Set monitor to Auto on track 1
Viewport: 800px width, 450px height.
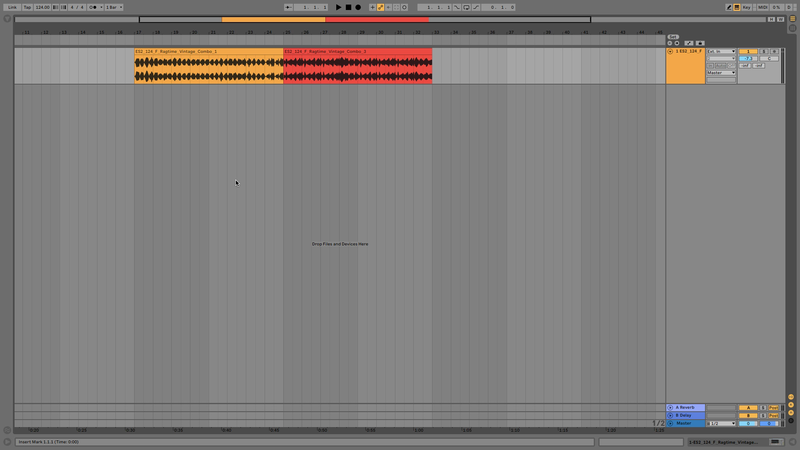[x=720, y=66]
